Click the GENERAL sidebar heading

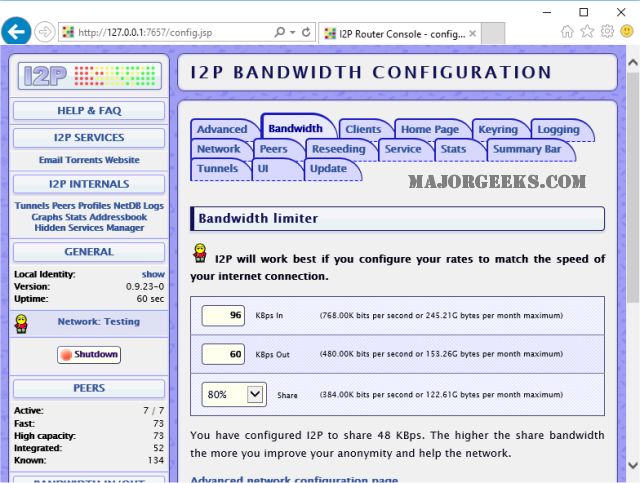[89, 252]
